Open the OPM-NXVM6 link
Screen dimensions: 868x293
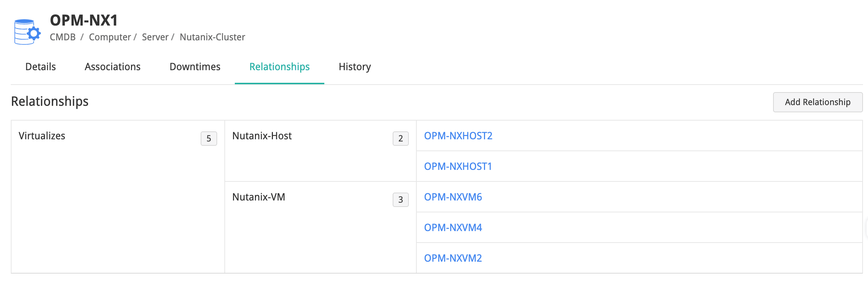tap(453, 197)
